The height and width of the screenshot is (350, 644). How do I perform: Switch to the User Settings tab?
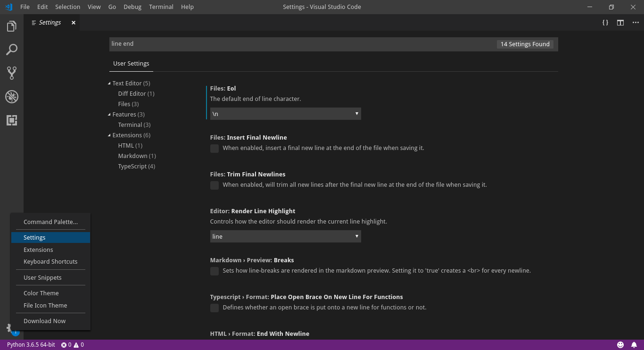point(131,64)
